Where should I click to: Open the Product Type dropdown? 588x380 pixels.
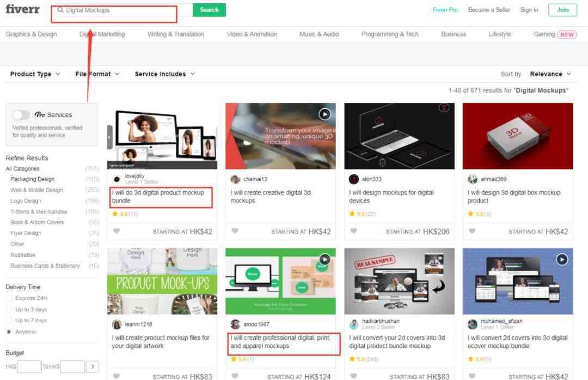[x=35, y=74]
